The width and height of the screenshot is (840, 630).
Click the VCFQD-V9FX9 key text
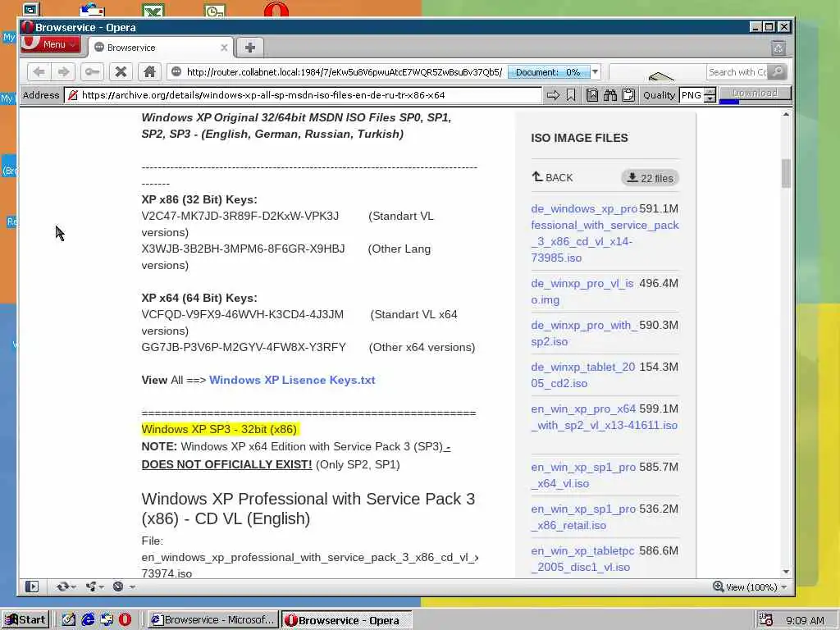point(243,314)
